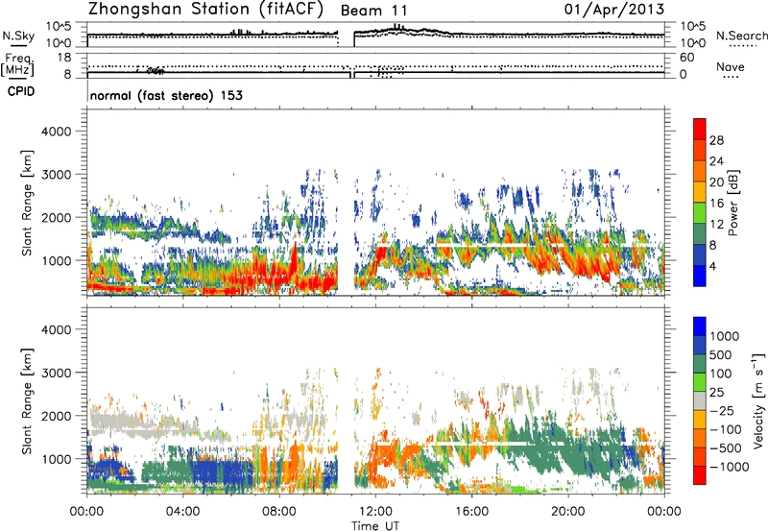The width and height of the screenshot is (768, 532).
Task: Click the '60' Nave axis value
Action: tap(686, 58)
